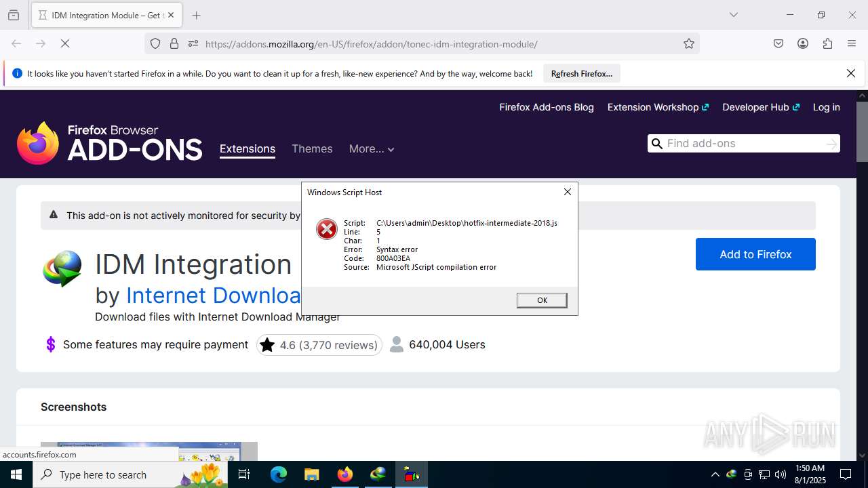Open a new browser tab
Screen dimensions: 868x488
196,15
